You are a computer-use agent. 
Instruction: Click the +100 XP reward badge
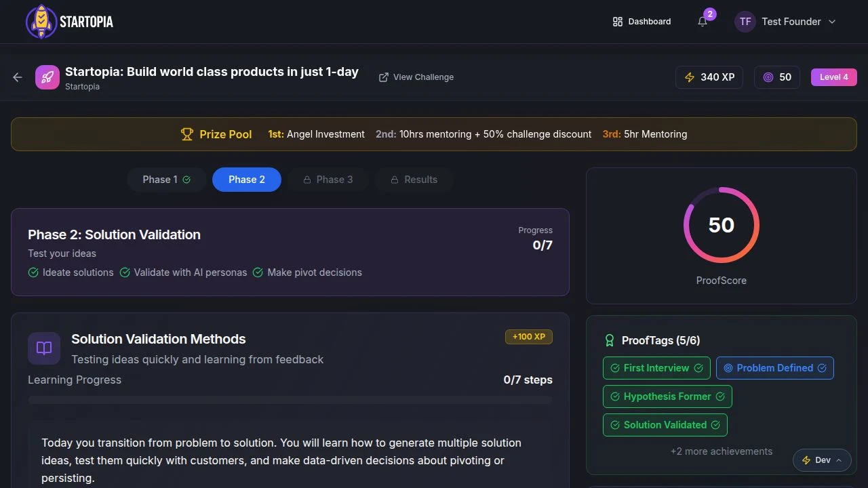tap(529, 337)
